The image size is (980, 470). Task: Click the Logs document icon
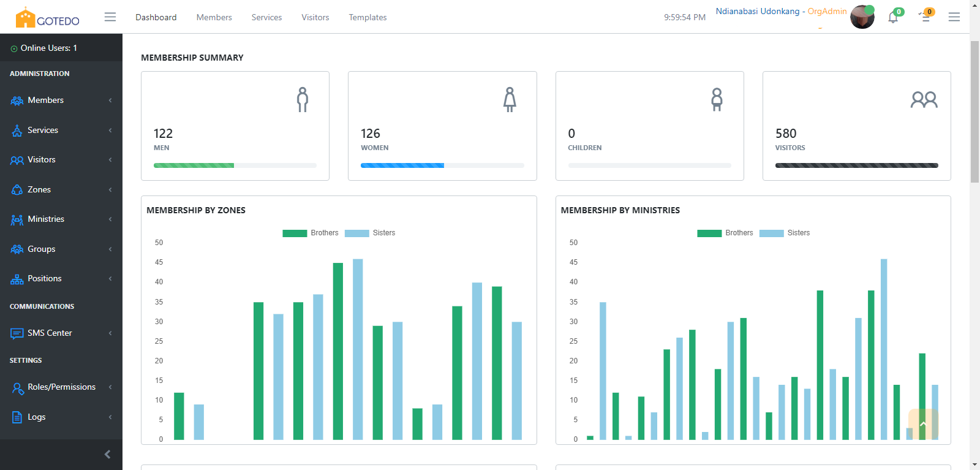click(x=17, y=417)
